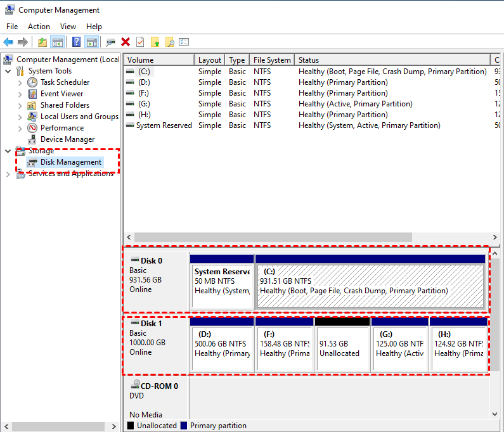
Task: Click the folder with magnifier toolbar icon
Action: (x=169, y=42)
